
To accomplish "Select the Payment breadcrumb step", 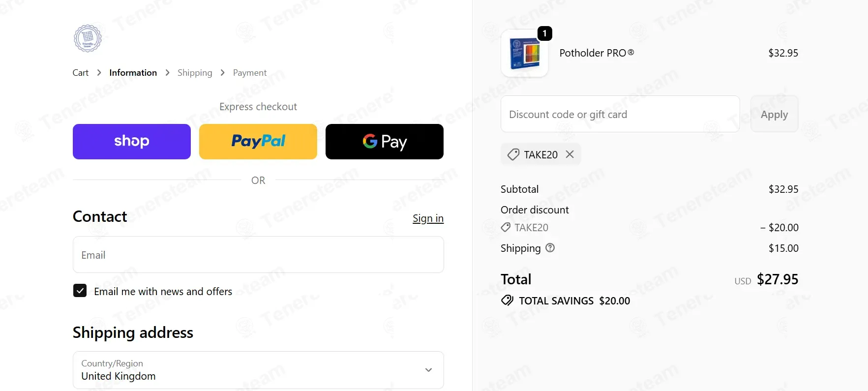I will click(x=250, y=73).
